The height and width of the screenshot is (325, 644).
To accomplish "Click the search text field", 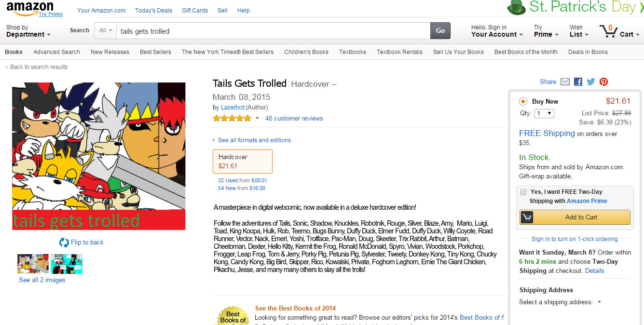I will (273, 31).
